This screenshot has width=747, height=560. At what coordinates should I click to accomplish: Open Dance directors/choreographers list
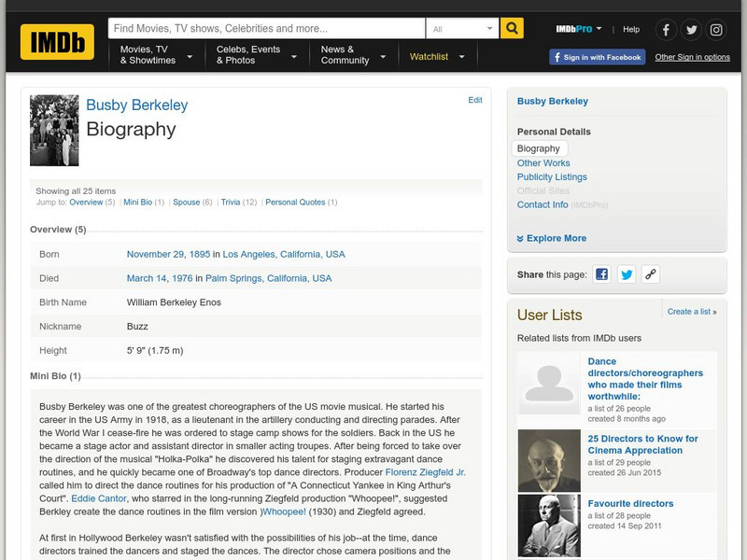645,379
